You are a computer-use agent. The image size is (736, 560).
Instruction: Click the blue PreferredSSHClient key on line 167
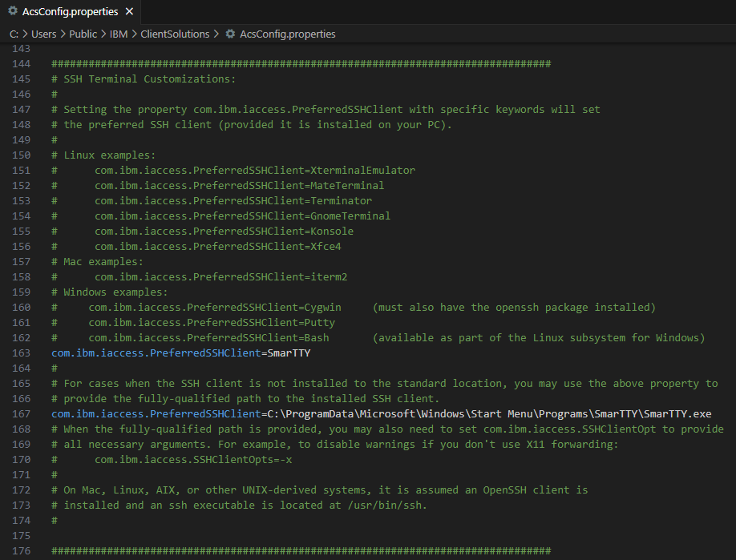tap(156, 413)
